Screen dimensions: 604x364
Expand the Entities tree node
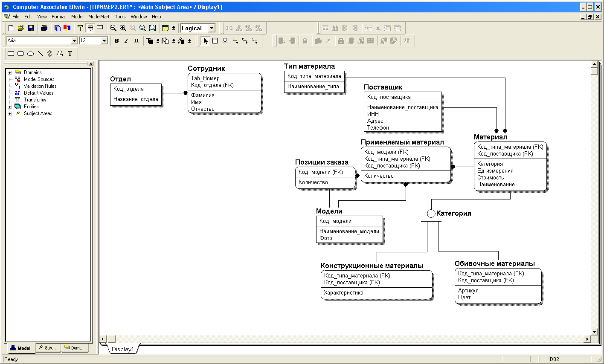click(x=10, y=107)
